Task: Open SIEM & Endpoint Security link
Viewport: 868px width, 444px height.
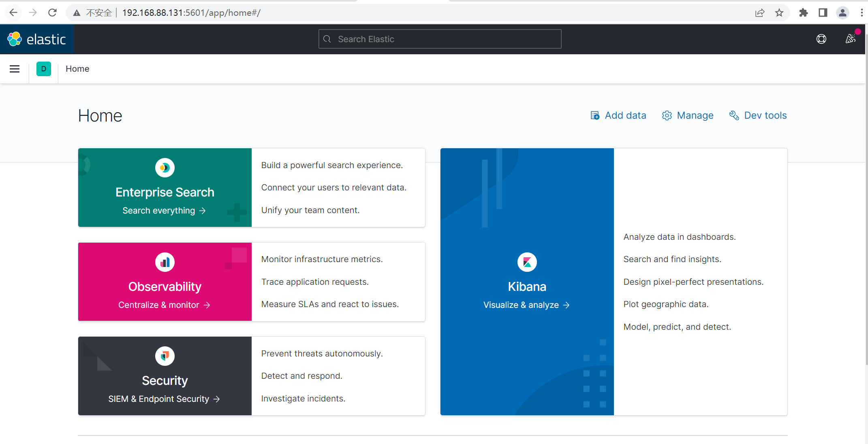Action: tap(164, 399)
